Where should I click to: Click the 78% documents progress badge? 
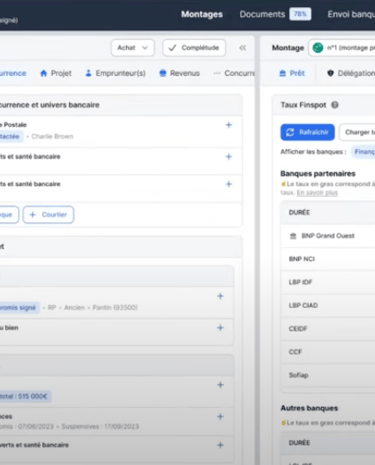(300, 14)
